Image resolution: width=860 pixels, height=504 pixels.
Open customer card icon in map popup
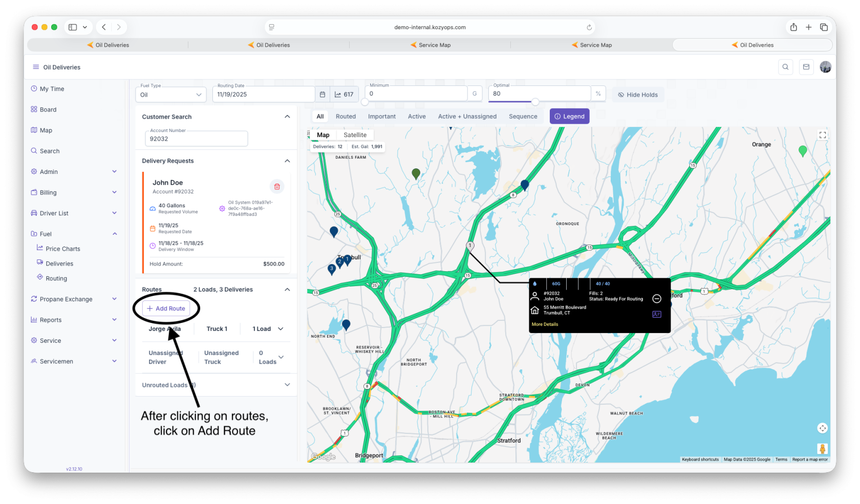click(x=657, y=314)
